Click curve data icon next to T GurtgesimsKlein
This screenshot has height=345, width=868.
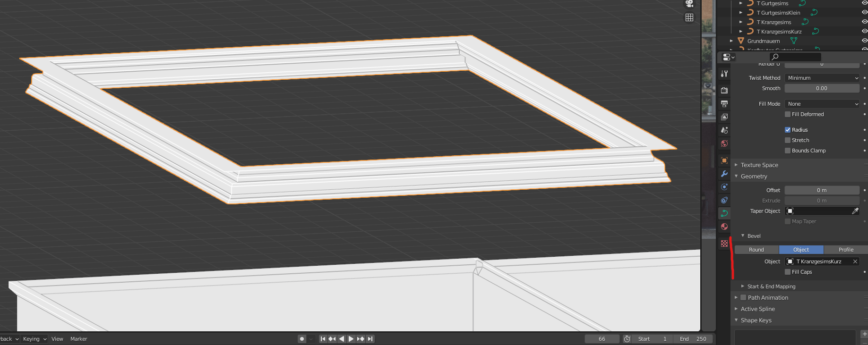point(814,13)
